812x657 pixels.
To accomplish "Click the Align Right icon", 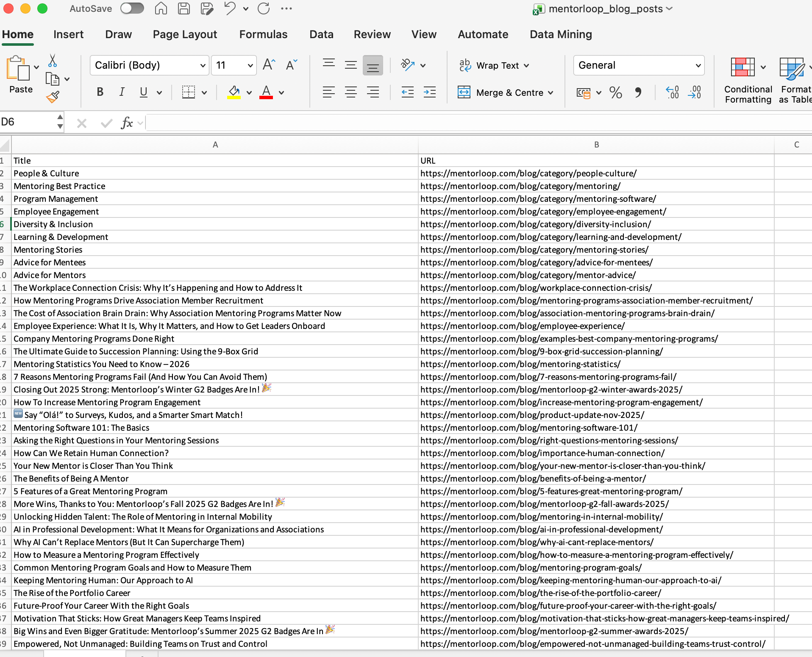I will (373, 92).
